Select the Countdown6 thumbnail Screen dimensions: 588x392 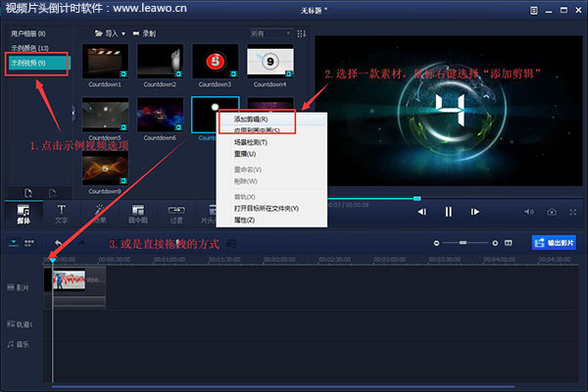tap(160, 115)
